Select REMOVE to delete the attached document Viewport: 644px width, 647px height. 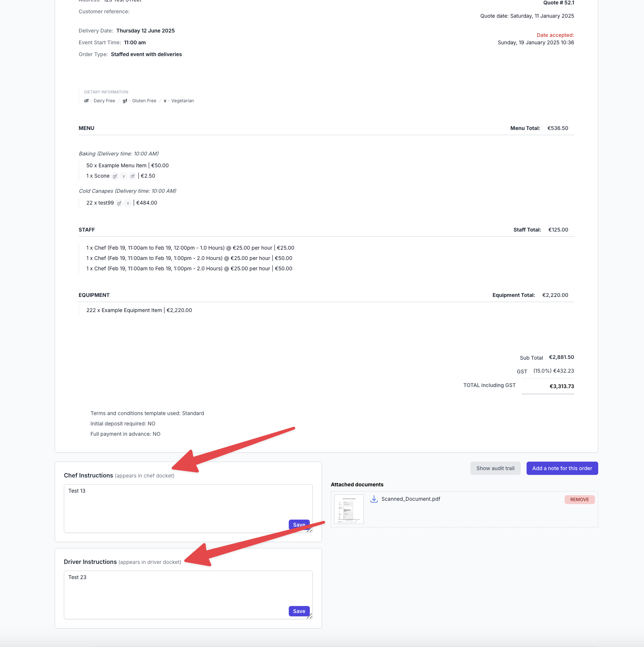(x=579, y=499)
